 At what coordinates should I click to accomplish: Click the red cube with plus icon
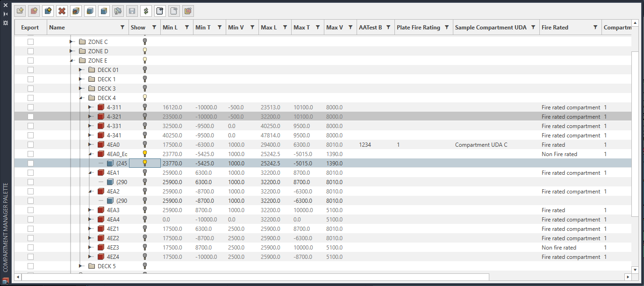click(x=34, y=11)
